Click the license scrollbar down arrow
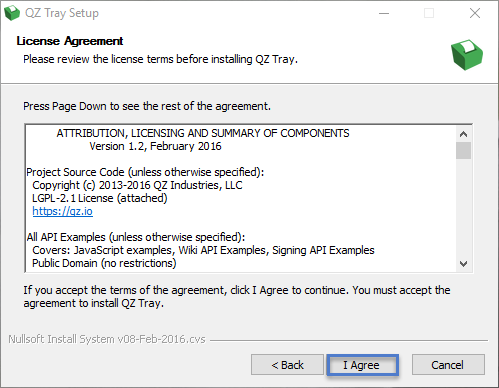 click(x=463, y=264)
